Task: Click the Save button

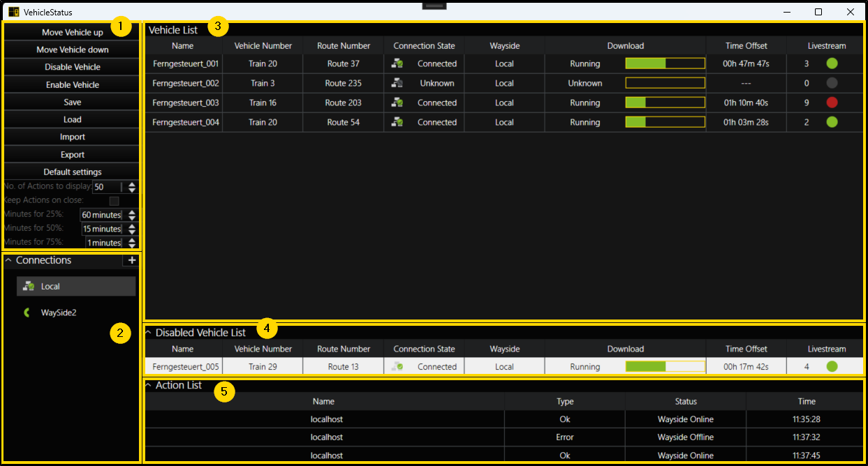Action: pos(72,101)
